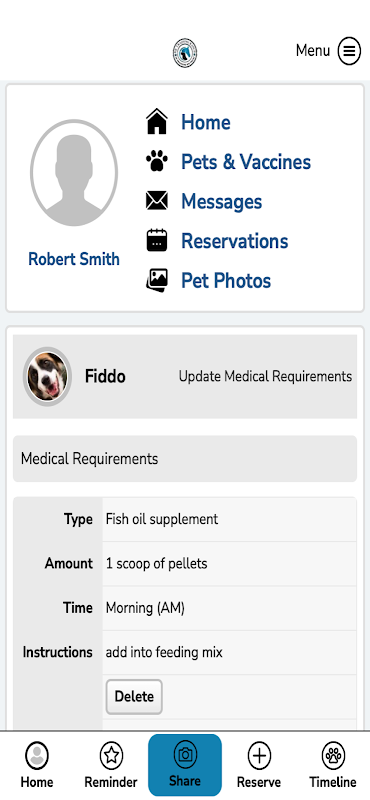This screenshot has height=800, width=370.
Task: Open the hamburger Menu icon
Action: coord(349,51)
